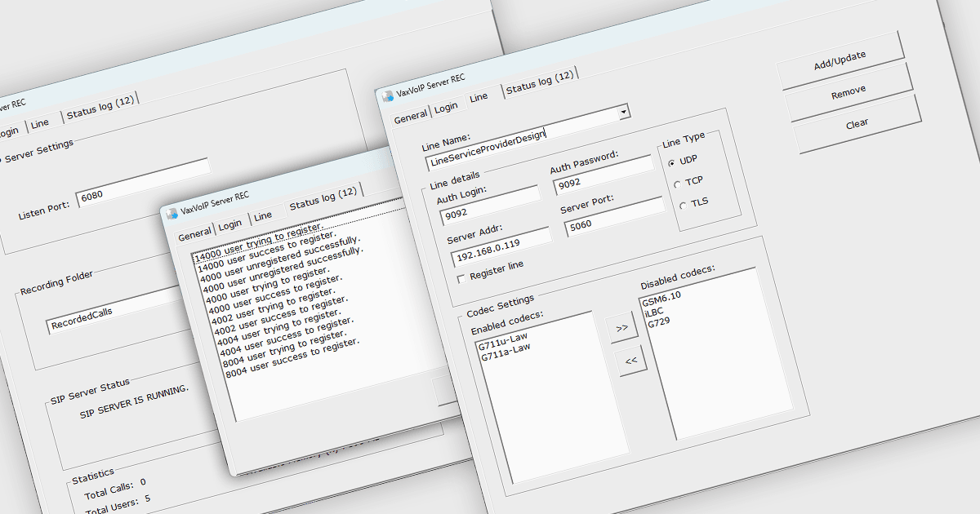The image size is (980, 514).
Task: Open Status log (12) tab in back General window
Action: [x=100, y=108]
